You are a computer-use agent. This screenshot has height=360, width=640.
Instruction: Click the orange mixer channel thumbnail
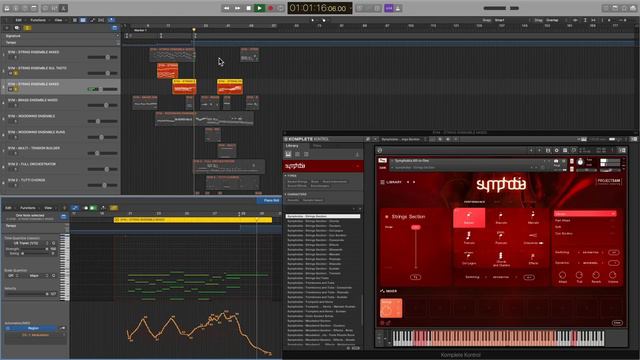pos(391,308)
